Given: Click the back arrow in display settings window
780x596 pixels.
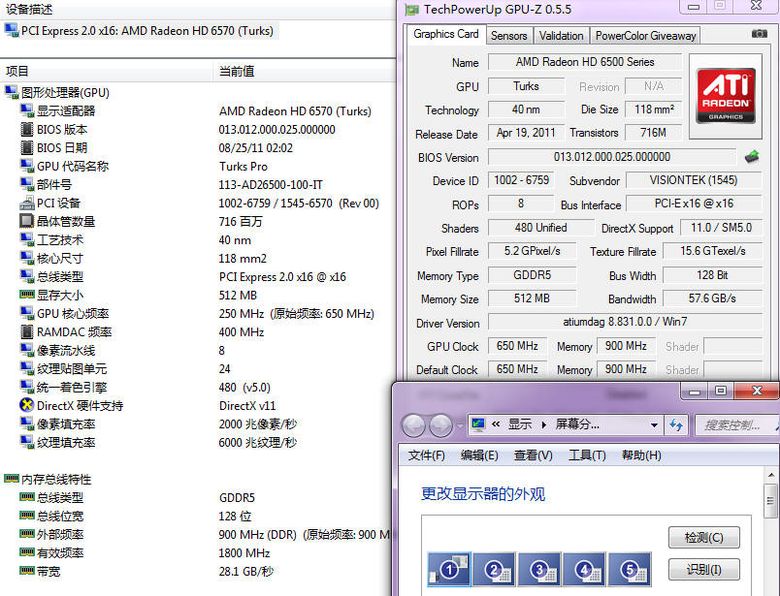Looking at the screenshot, I should [413, 425].
